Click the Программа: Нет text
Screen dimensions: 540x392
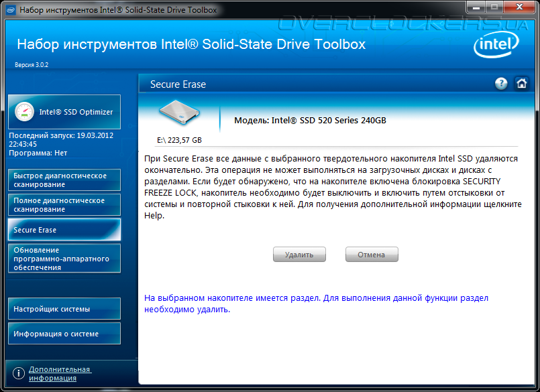click(x=38, y=153)
